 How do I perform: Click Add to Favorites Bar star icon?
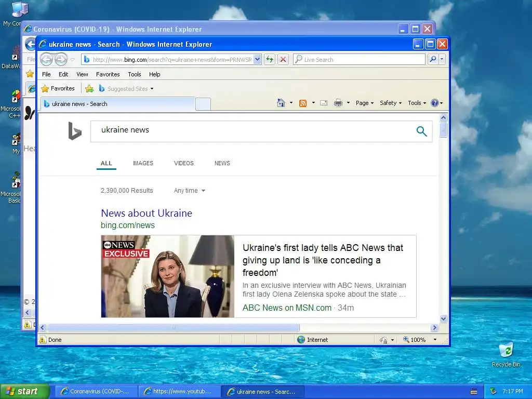pos(89,89)
